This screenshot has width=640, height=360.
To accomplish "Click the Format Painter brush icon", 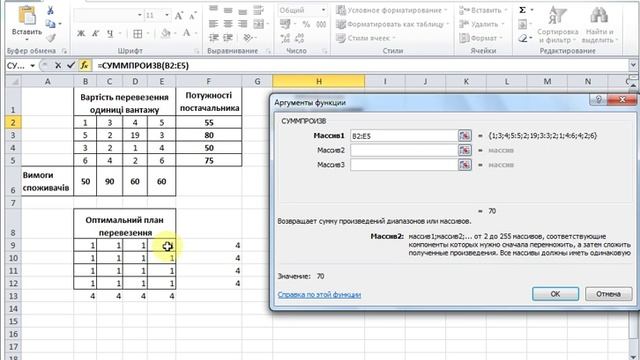I will point(51,38).
